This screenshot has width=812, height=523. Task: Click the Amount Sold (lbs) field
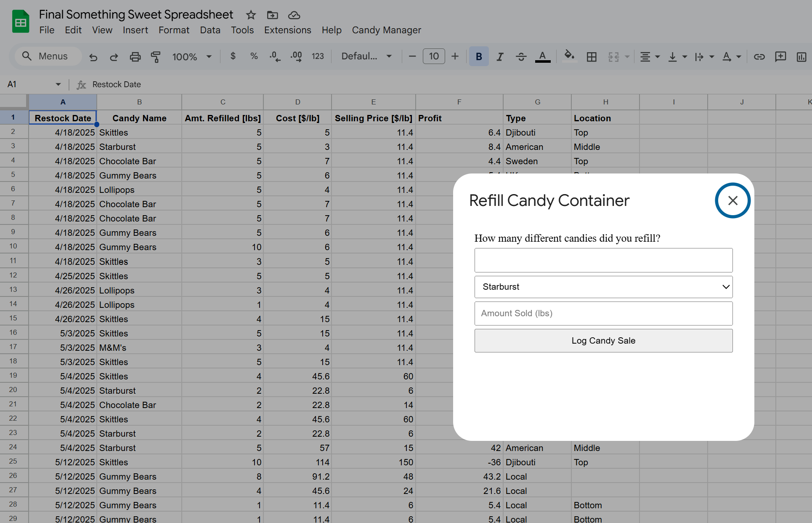[603, 313]
